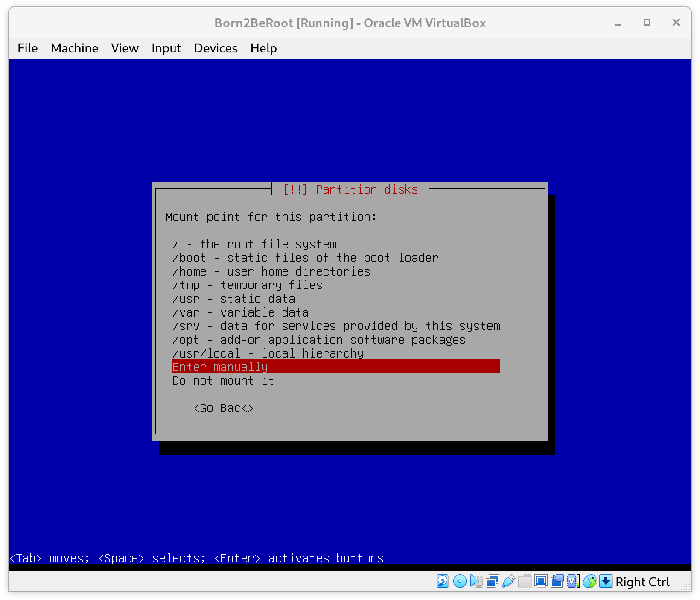Click the mouse integration status icon
The image size is (700, 600).
(x=589, y=581)
